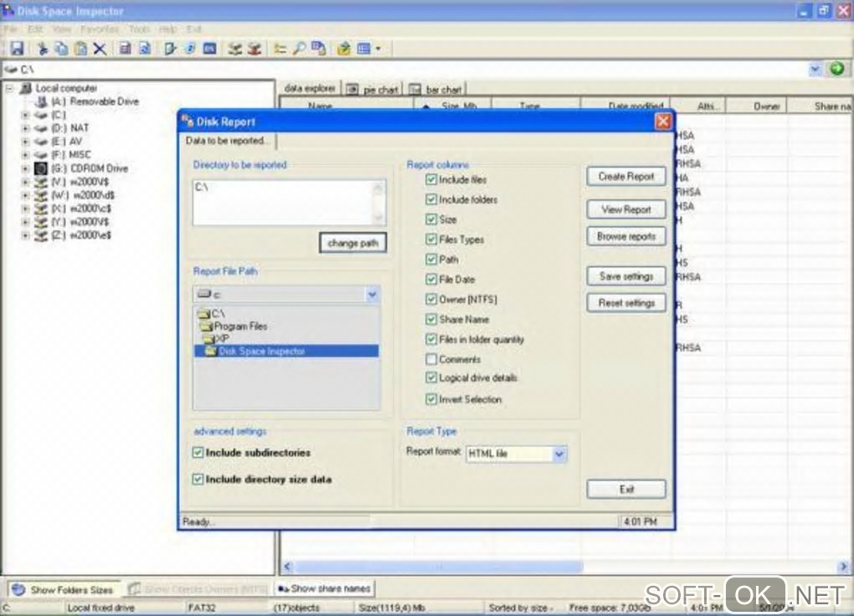Toggle Include directory size data
The height and width of the screenshot is (616, 854).
point(198,480)
